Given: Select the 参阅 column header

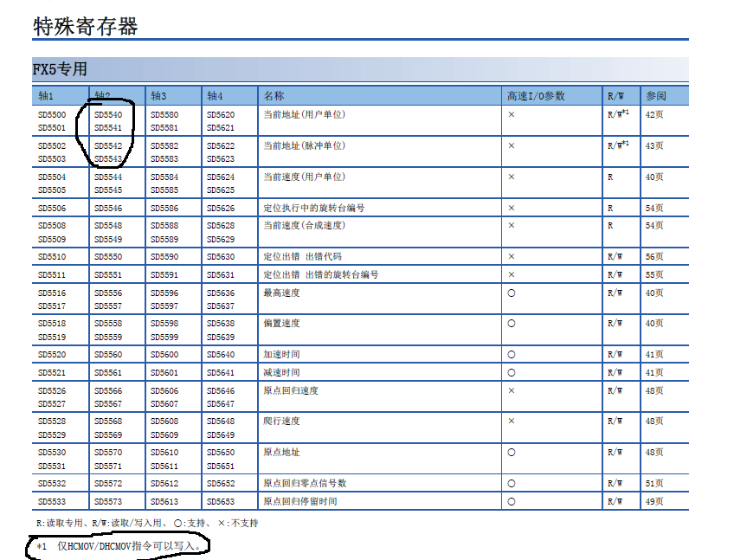Looking at the screenshot, I should (x=655, y=96).
